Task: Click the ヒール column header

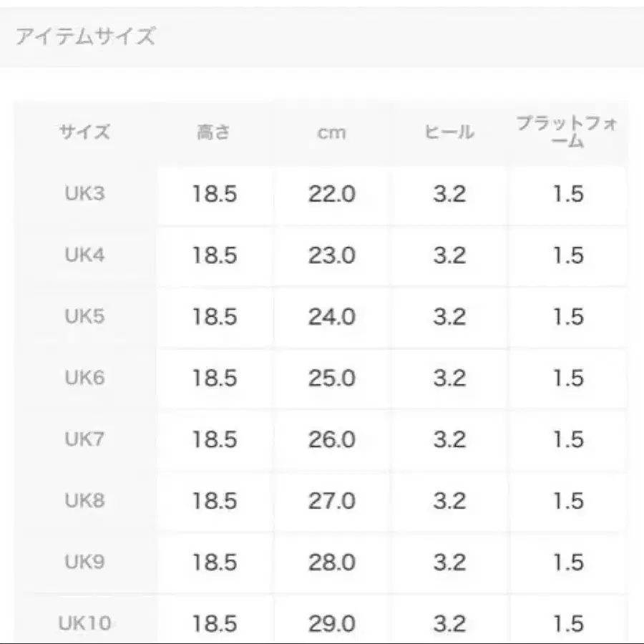Action: pos(449,132)
